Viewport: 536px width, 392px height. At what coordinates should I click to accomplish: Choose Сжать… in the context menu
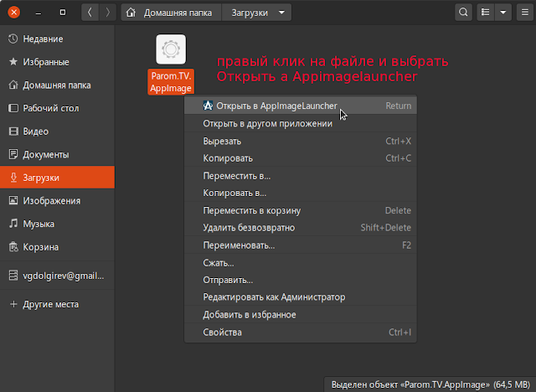point(301,263)
